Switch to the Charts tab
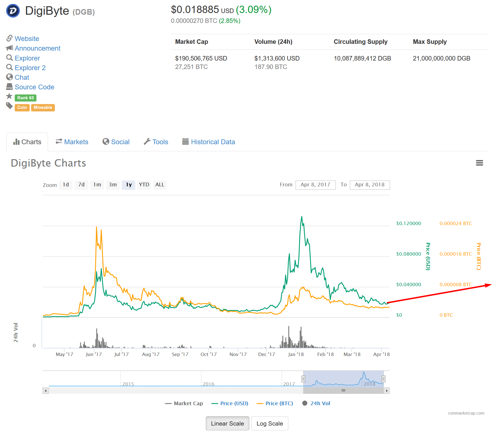 pos(27,142)
